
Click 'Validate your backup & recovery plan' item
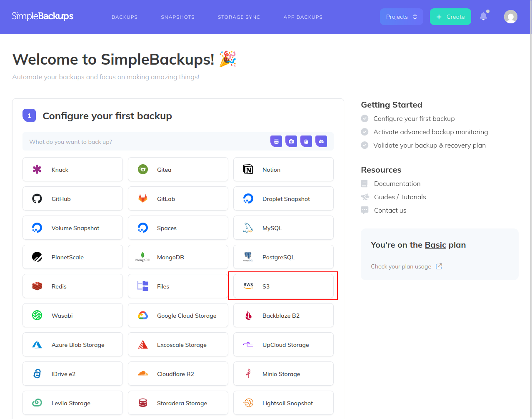(x=430, y=145)
